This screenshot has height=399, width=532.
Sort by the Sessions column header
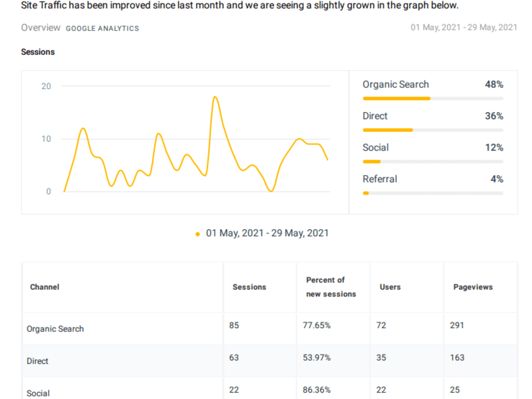click(250, 287)
